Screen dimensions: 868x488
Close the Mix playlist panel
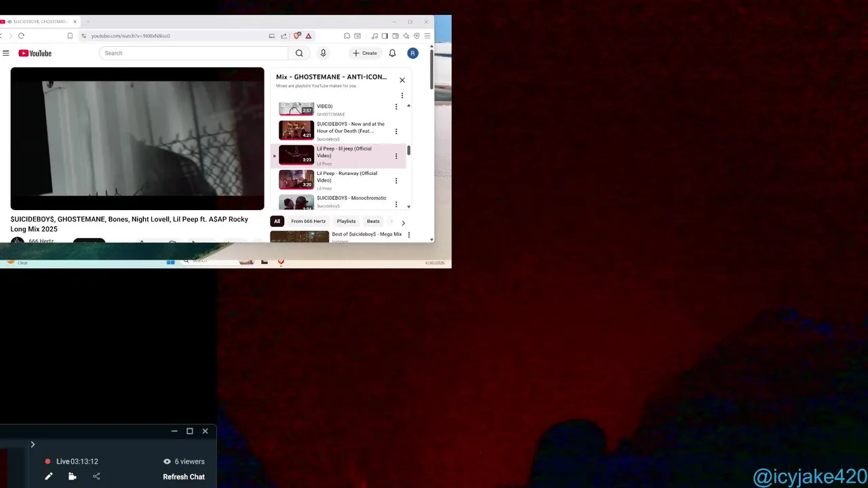402,80
